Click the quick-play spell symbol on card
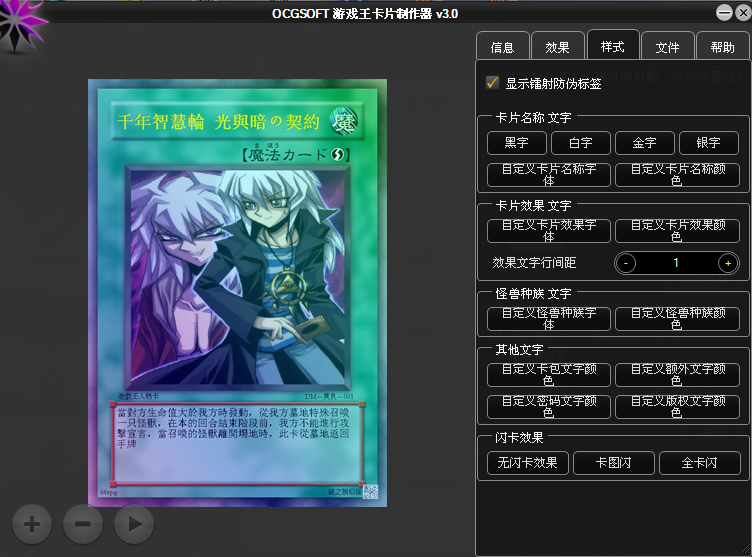This screenshot has width=752, height=557. pos(337,154)
